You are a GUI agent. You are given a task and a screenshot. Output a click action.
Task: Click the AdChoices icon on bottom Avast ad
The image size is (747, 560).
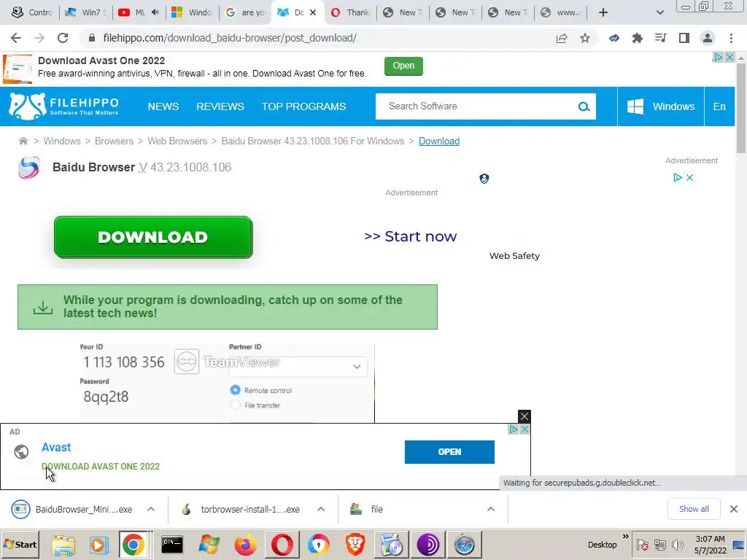[x=513, y=429]
